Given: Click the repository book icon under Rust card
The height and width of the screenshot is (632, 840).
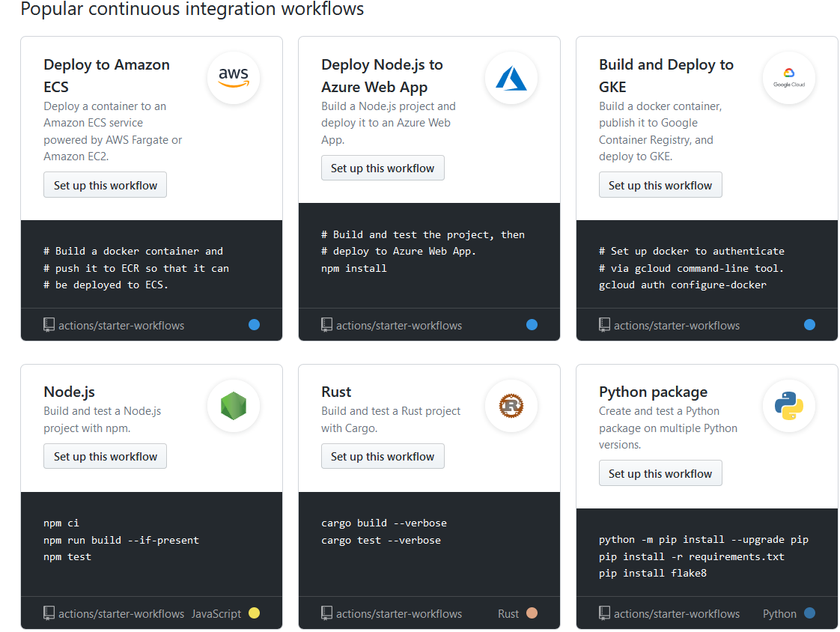Looking at the screenshot, I should [326, 613].
